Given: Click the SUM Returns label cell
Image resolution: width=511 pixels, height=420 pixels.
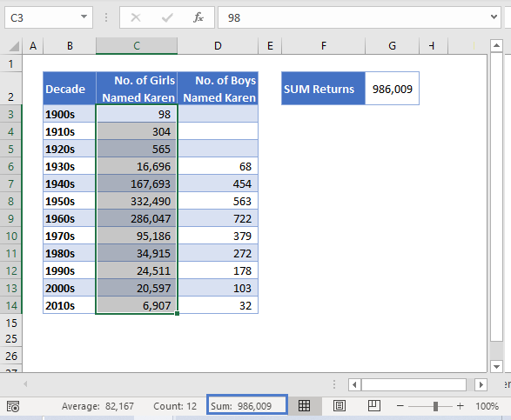Looking at the screenshot, I should click(x=323, y=89).
